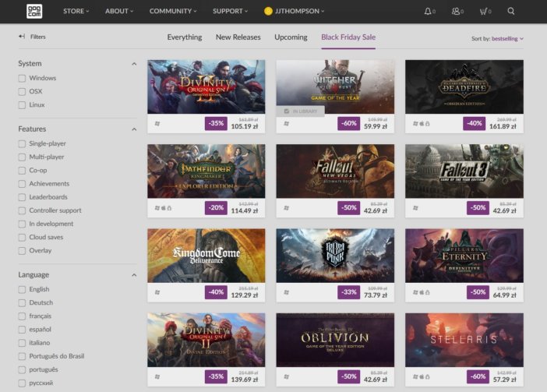Open the JJTHOMPSON account dropdown
Screen dimensions: 547x392
[300, 11]
